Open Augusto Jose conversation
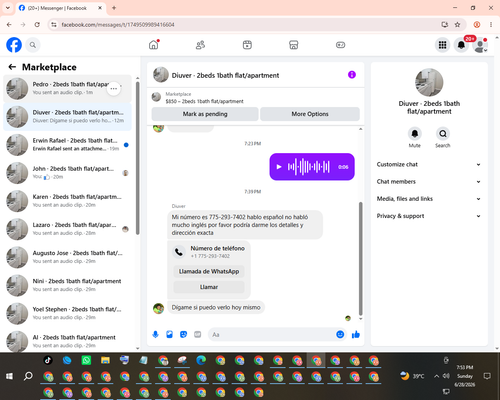 67,257
